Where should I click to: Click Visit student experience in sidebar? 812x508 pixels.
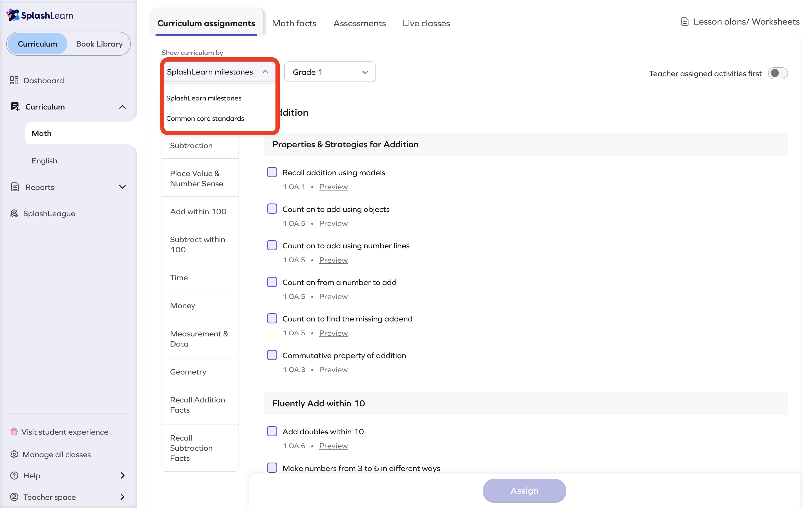[65, 432]
